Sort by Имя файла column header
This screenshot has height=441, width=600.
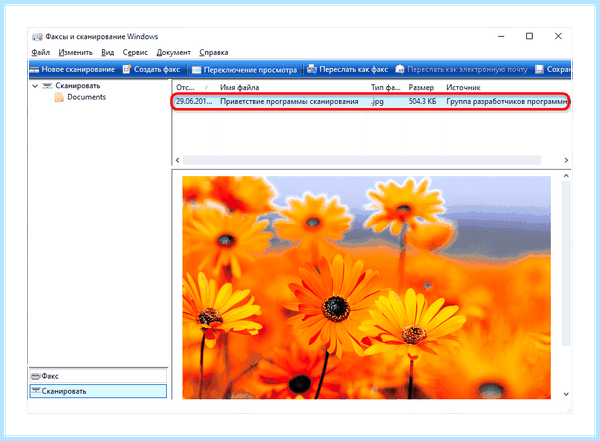point(240,88)
